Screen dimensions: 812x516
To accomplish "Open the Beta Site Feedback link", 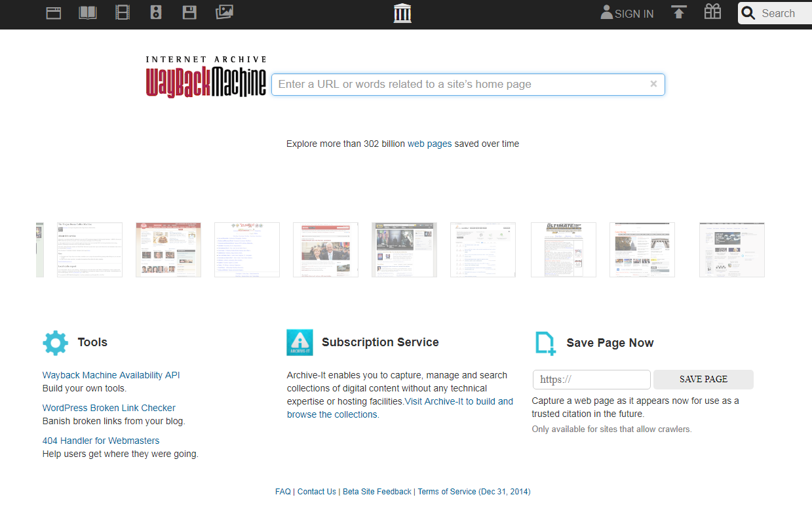I will coord(377,492).
